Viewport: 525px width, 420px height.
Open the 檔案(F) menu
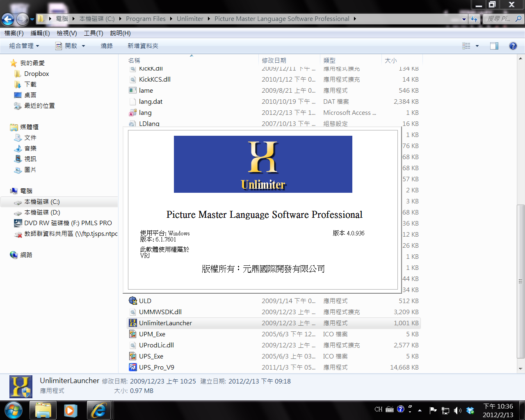[x=14, y=33]
